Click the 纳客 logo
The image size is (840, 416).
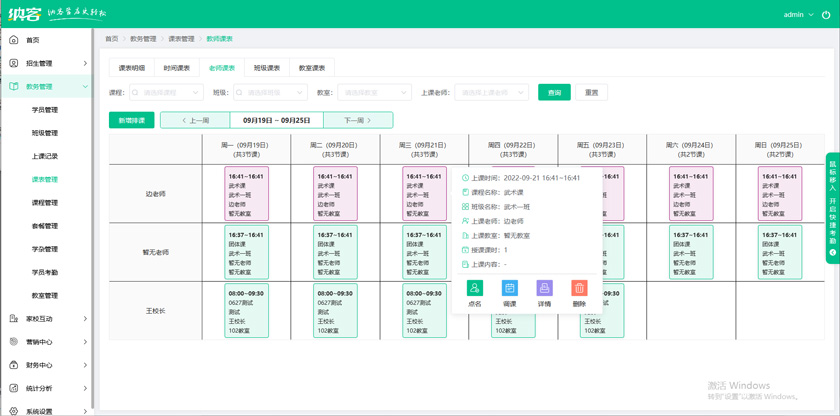(24, 14)
